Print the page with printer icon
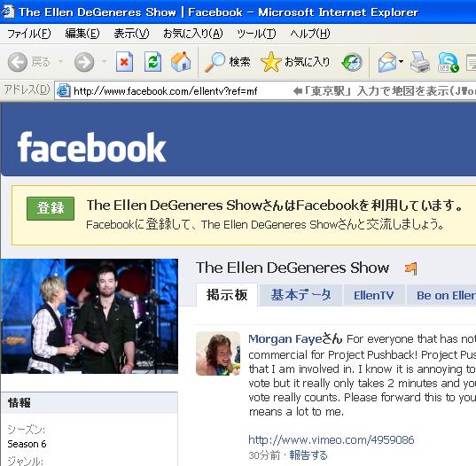The height and width of the screenshot is (466, 476). click(x=420, y=62)
